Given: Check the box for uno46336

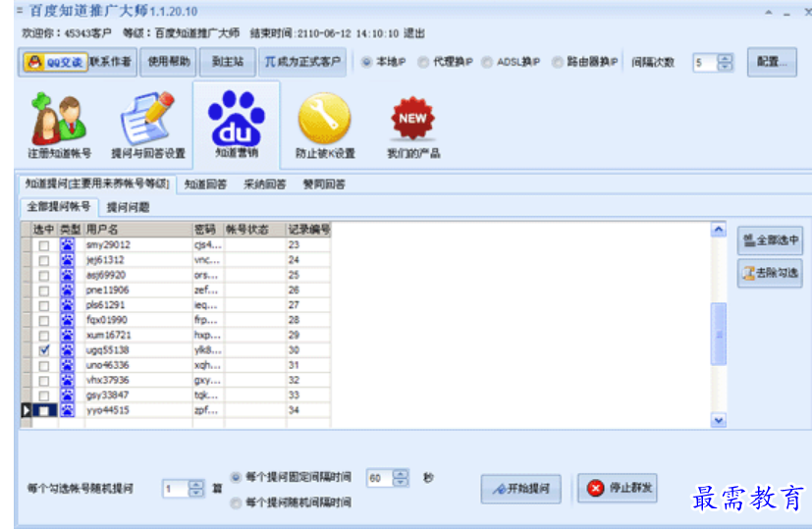Looking at the screenshot, I should [x=44, y=365].
